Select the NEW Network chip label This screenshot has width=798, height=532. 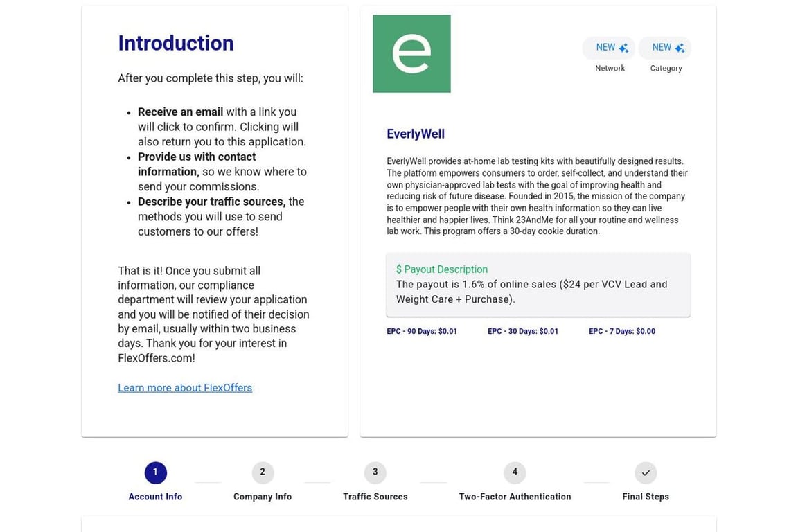[605, 47]
